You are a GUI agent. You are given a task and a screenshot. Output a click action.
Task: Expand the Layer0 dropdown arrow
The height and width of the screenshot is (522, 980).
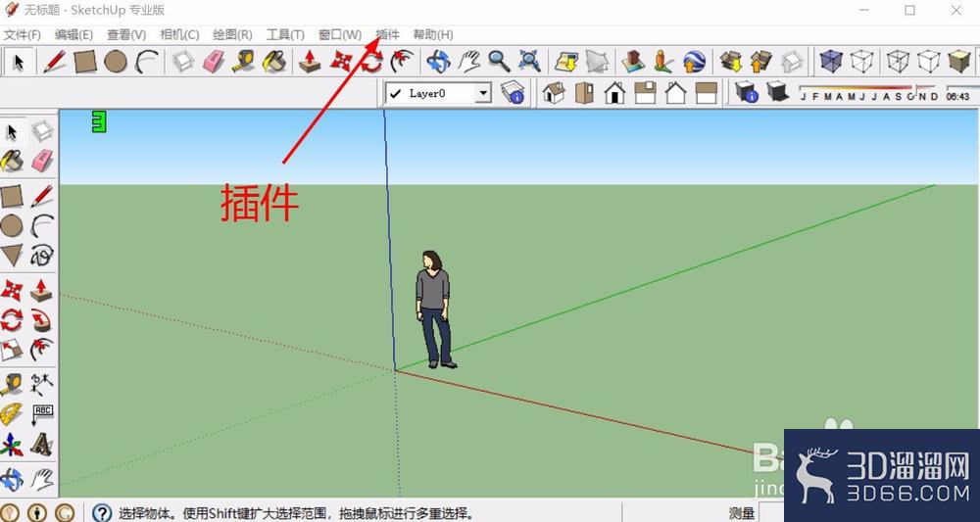(x=482, y=94)
